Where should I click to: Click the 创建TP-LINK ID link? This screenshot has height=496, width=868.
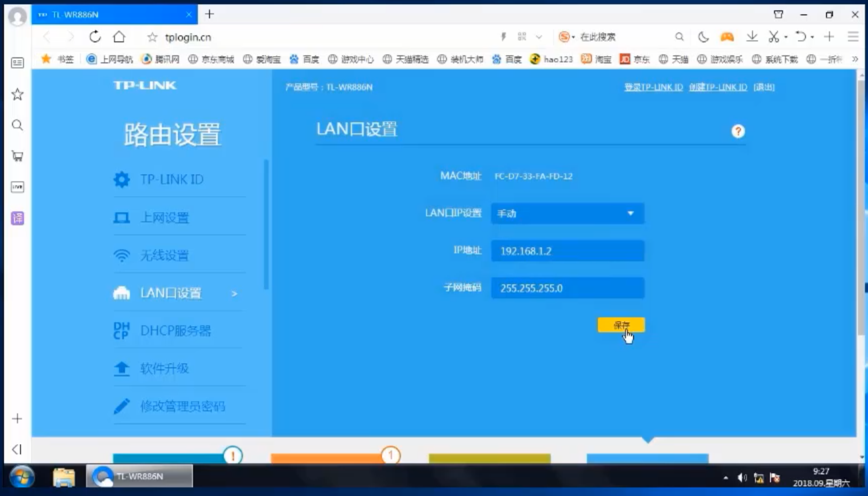717,87
